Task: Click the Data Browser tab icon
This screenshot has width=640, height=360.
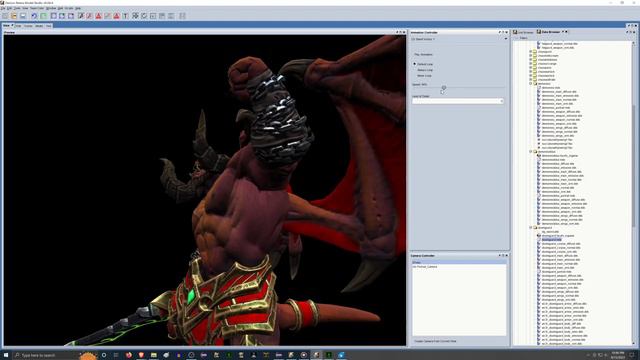Action: coord(539,32)
